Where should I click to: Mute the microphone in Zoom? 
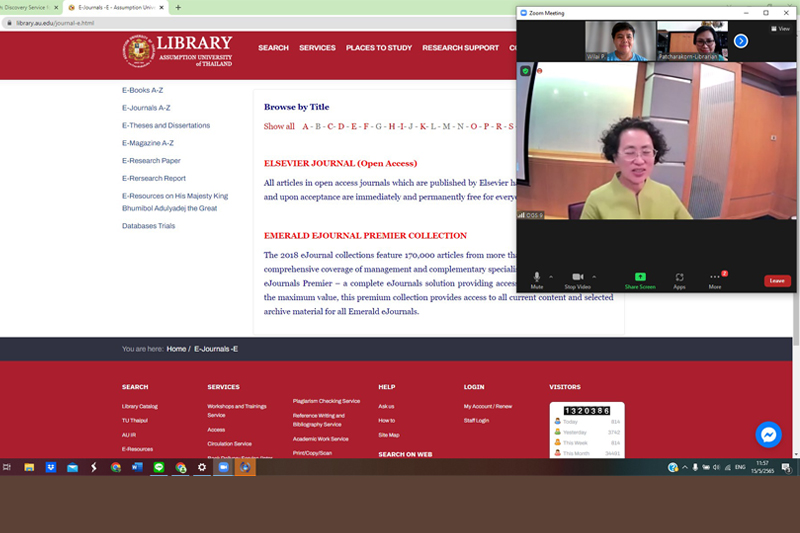coord(537,280)
